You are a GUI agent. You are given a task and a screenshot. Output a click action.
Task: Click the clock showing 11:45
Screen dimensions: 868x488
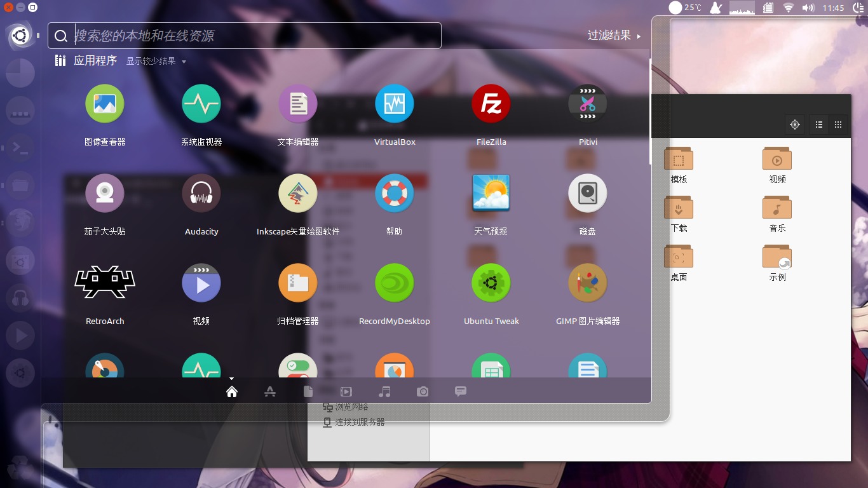(x=833, y=8)
